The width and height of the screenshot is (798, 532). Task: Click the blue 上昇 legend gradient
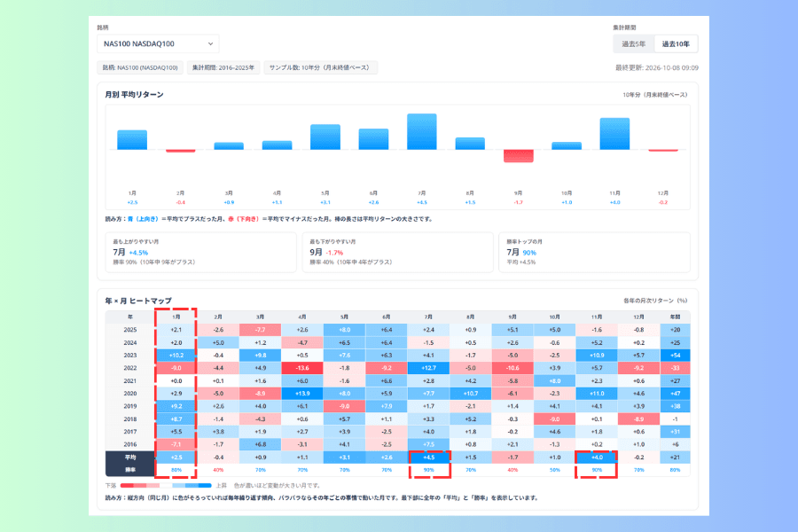pos(192,486)
